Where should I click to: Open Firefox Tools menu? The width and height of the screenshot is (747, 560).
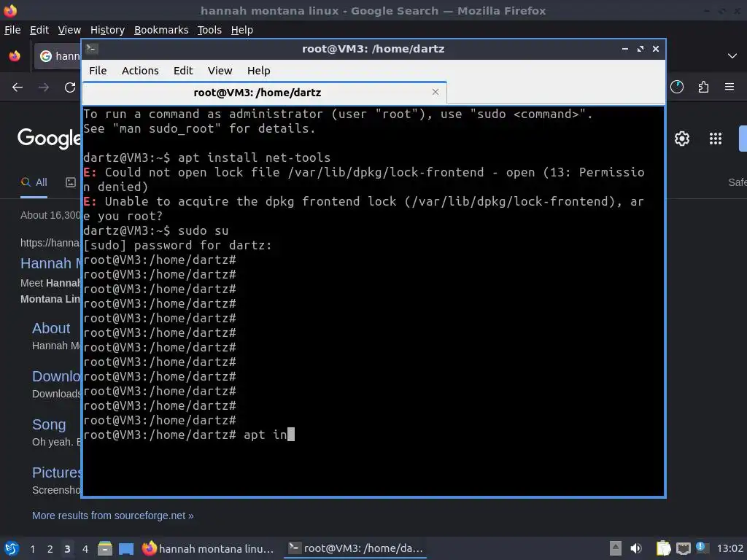[209, 30]
